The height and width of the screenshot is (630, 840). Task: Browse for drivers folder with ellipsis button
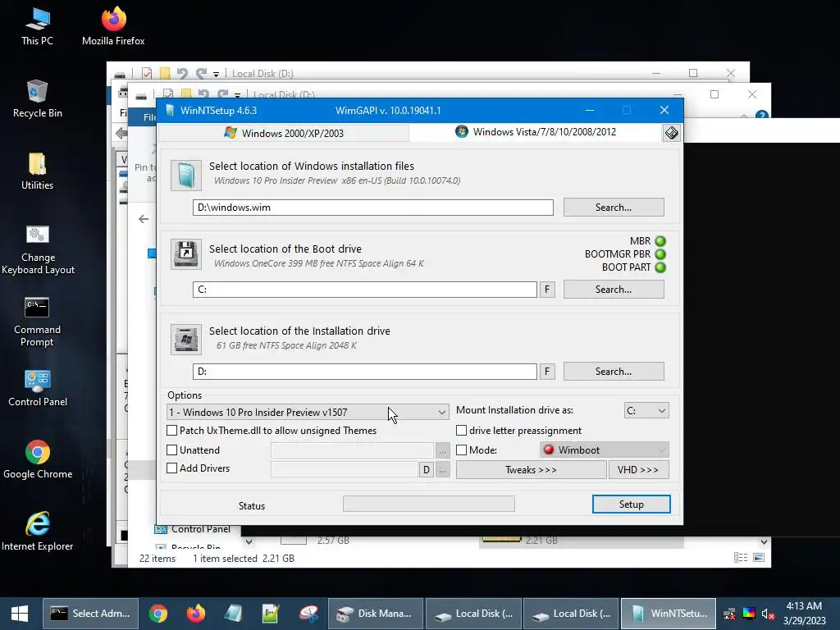[x=442, y=470]
